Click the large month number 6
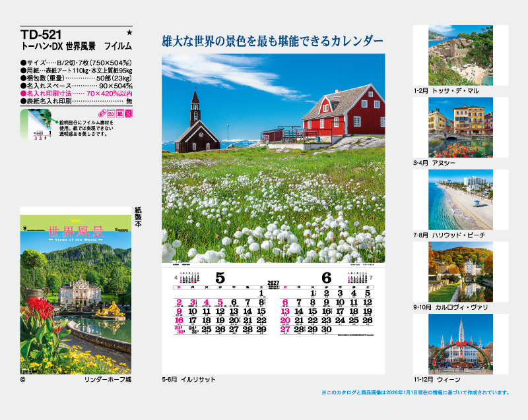 [x=326, y=278]
